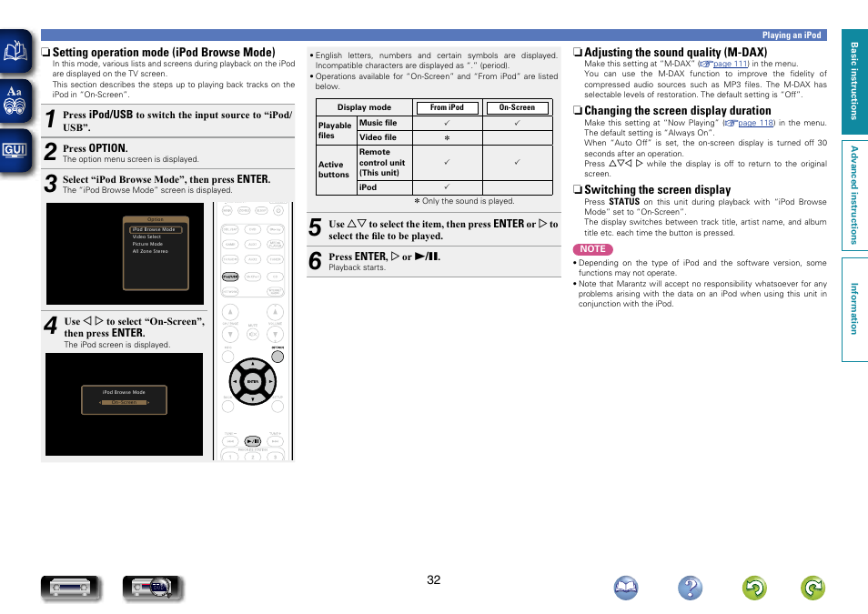The height and width of the screenshot is (614, 868).
Task: Click the OPTION button on the remote diagram
Action: tap(278, 357)
